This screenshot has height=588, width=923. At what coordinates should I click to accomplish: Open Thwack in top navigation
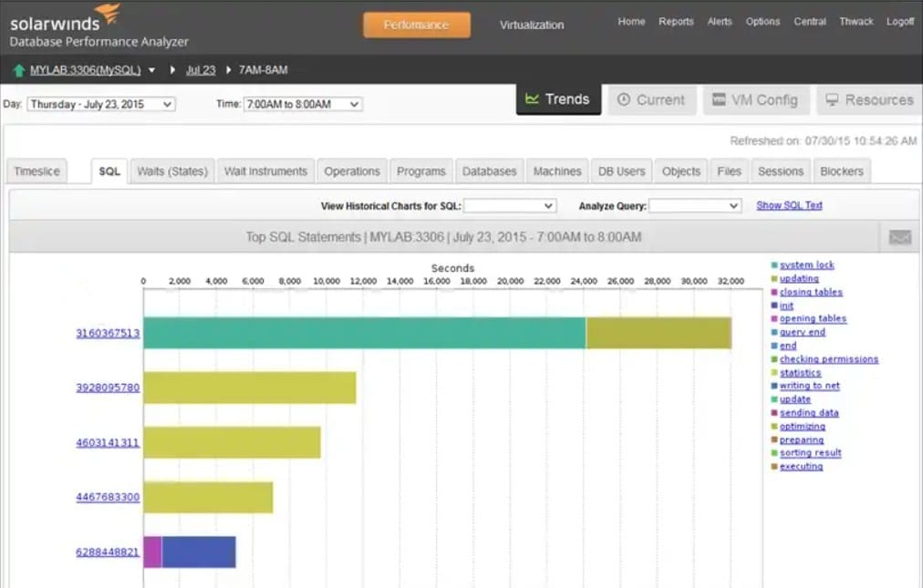(x=856, y=21)
